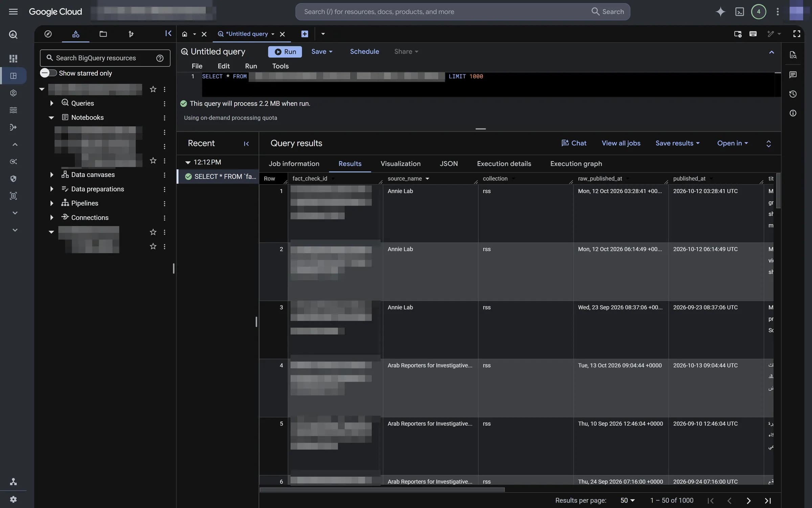Click Schedule button

tap(364, 51)
